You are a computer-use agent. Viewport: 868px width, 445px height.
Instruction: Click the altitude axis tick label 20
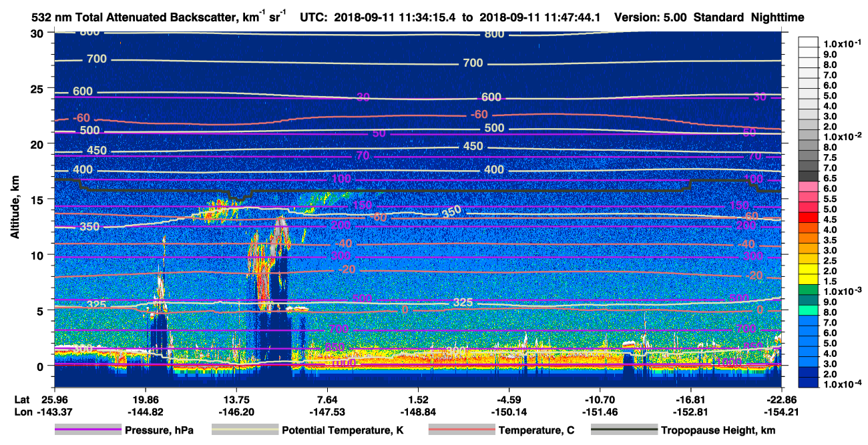37,144
